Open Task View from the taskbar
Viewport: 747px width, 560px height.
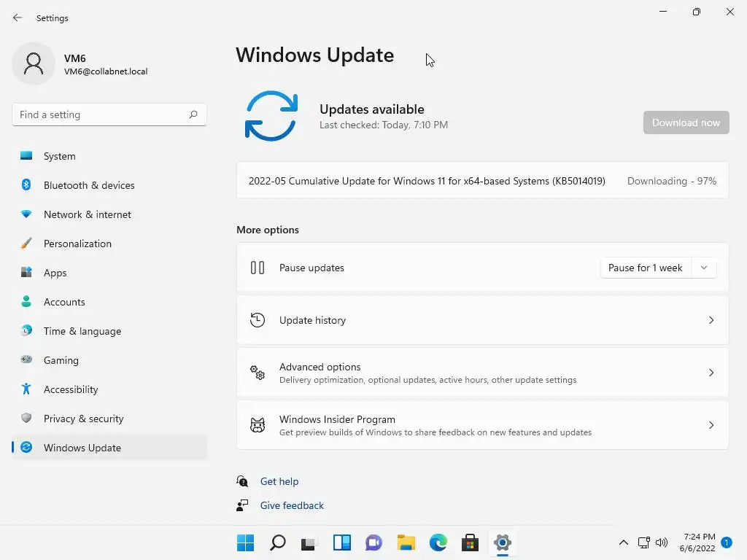(x=309, y=542)
